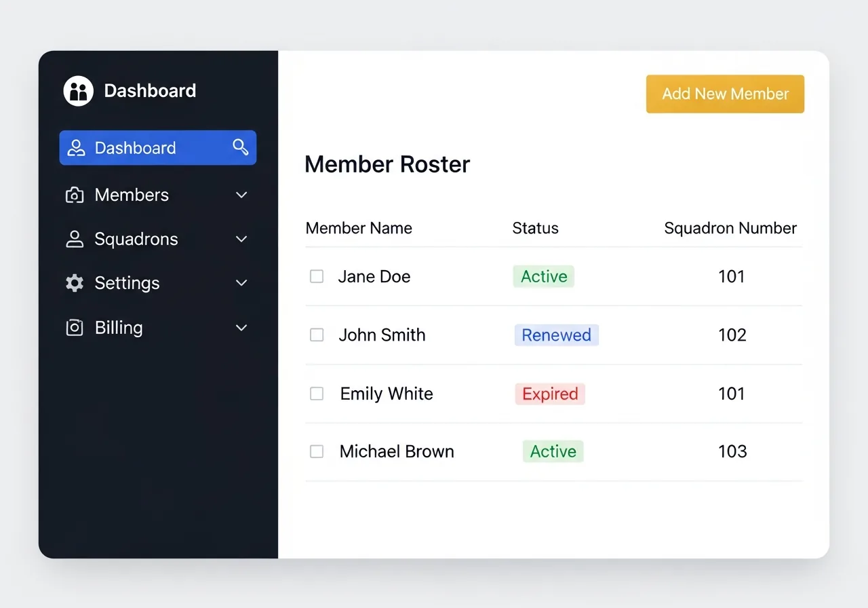Open the Billing menu item
868x608 pixels.
[x=158, y=328]
